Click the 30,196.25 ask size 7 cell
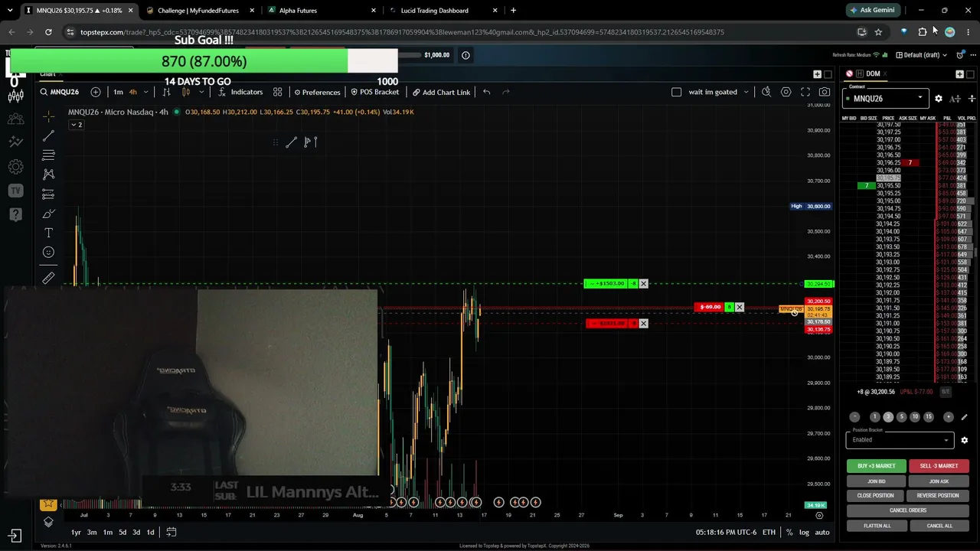This screenshot has width=980, height=551. (910, 163)
